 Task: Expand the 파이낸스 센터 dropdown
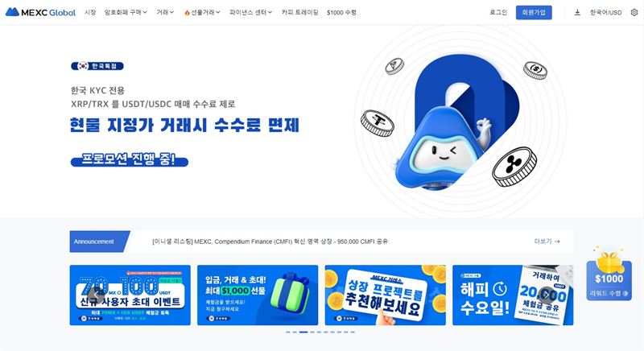(250, 12)
